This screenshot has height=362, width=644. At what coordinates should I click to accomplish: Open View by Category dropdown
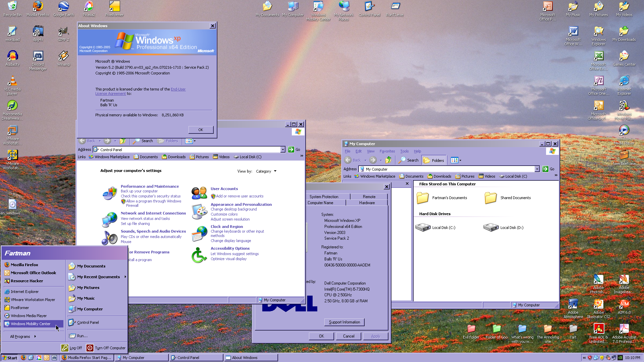(266, 171)
